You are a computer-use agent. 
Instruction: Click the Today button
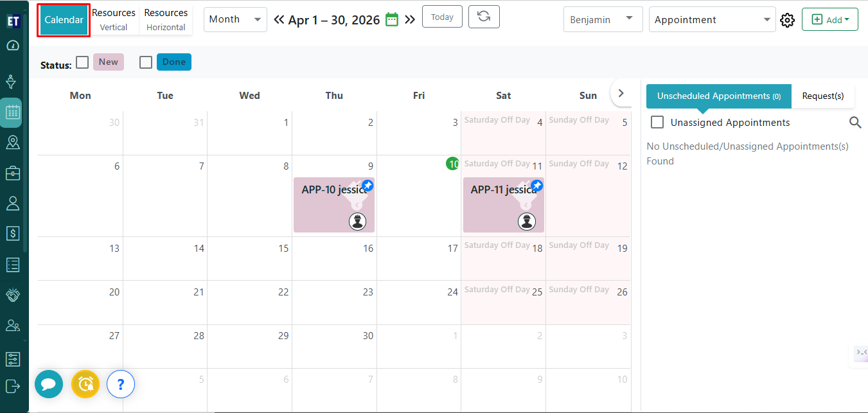coord(442,17)
